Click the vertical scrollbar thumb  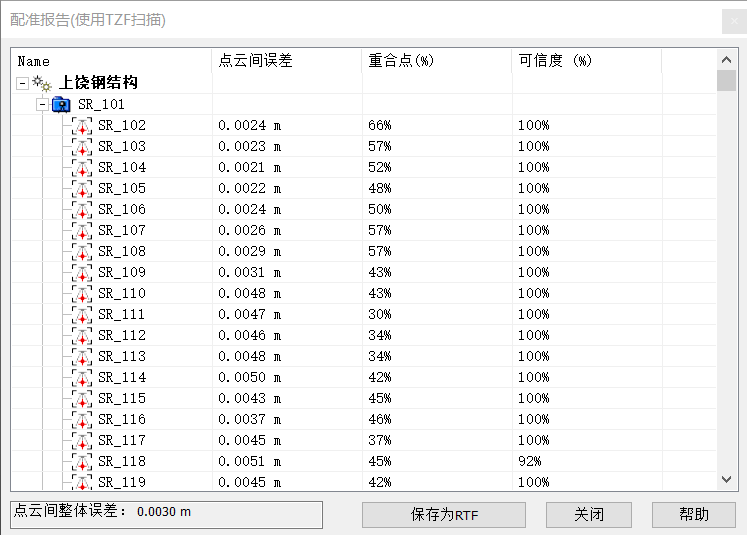click(726, 80)
